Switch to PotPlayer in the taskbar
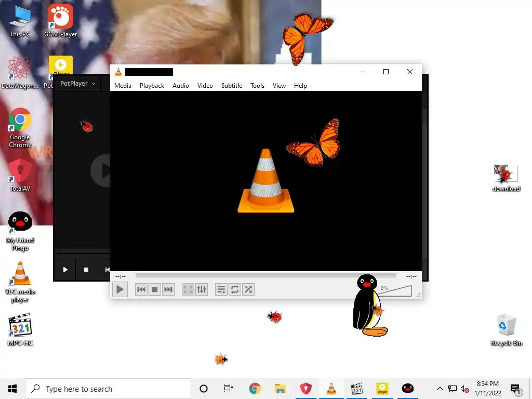Viewport: 532px width, 399px height. tap(382, 389)
